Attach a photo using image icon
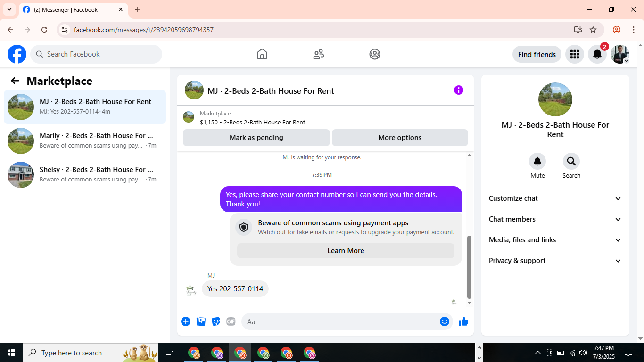The height and width of the screenshot is (362, 644). (x=201, y=321)
